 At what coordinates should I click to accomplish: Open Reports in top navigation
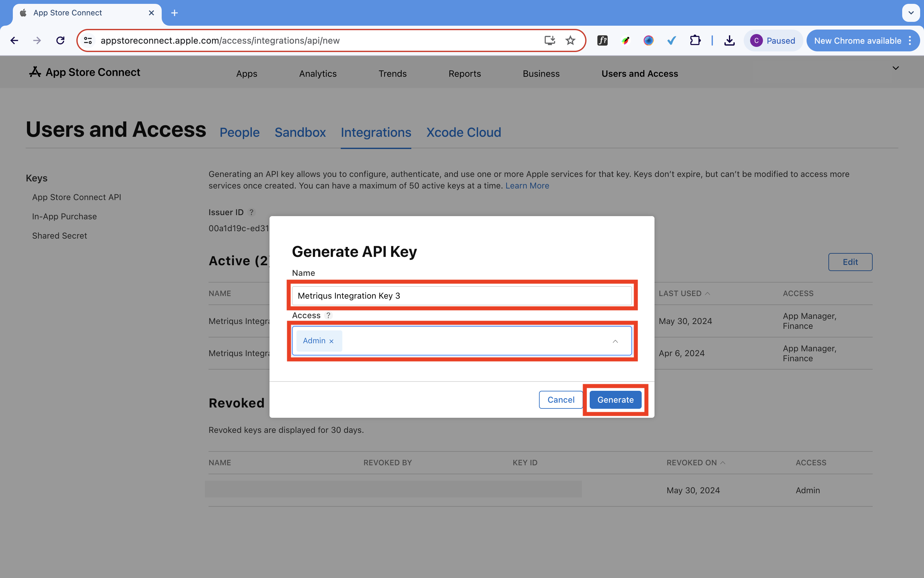(x=465, y=74)
